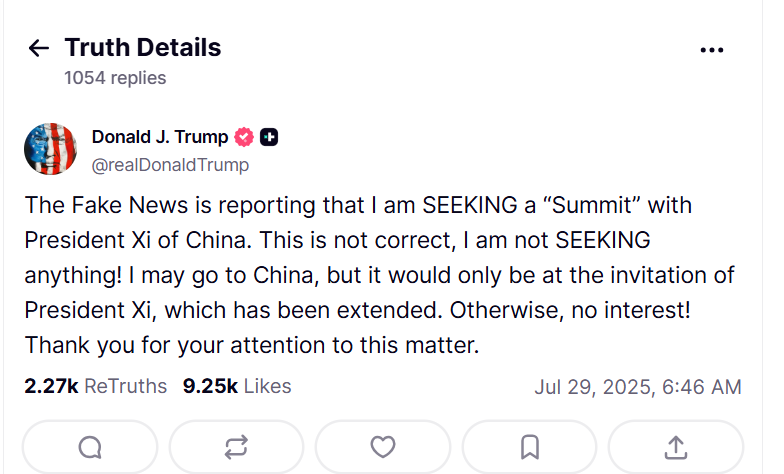Click the 1054 replies count
Viewport: 784px width, 474px height.
115,77
